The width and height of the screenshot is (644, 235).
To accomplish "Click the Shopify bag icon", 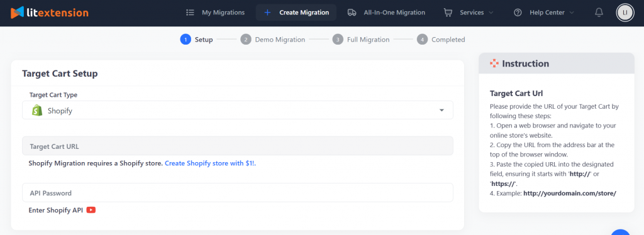I will coord(37,111).
